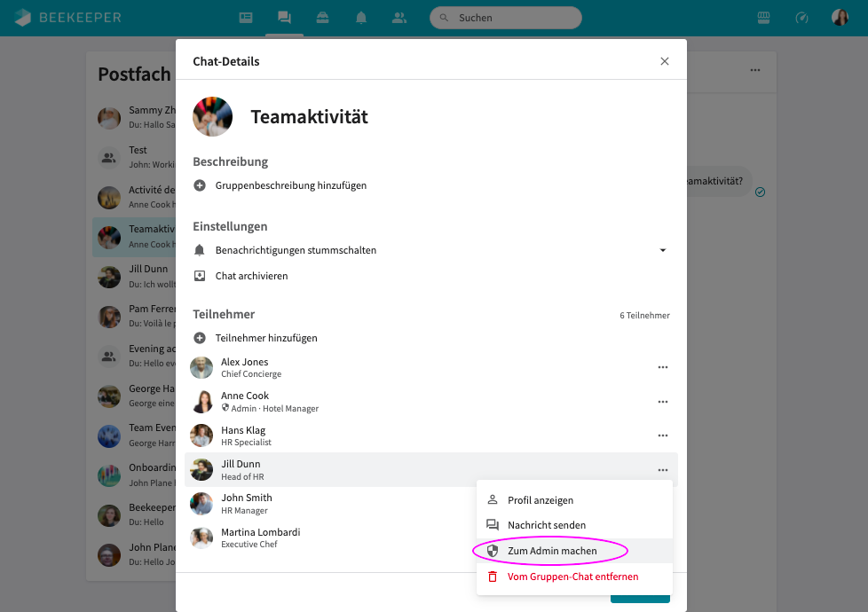Open the notifications bell in header
The image size is (868, 612).
[x=361, y=18]
